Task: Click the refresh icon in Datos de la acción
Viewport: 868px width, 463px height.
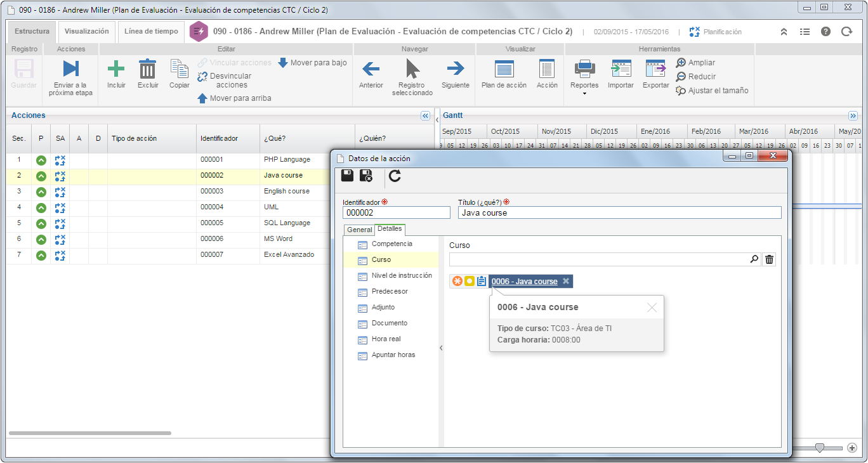Action: pos(395,176)
